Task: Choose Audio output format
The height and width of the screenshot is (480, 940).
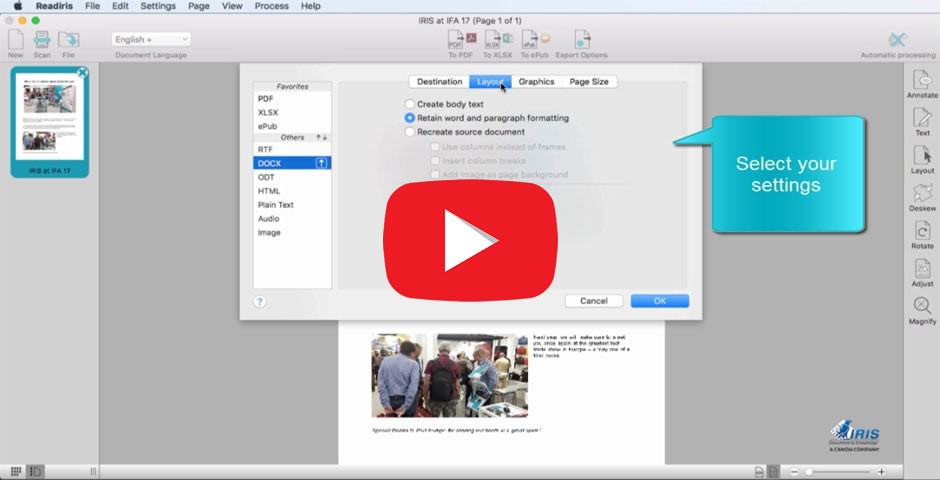Action: pyautogui.click(x=292, y=219)
